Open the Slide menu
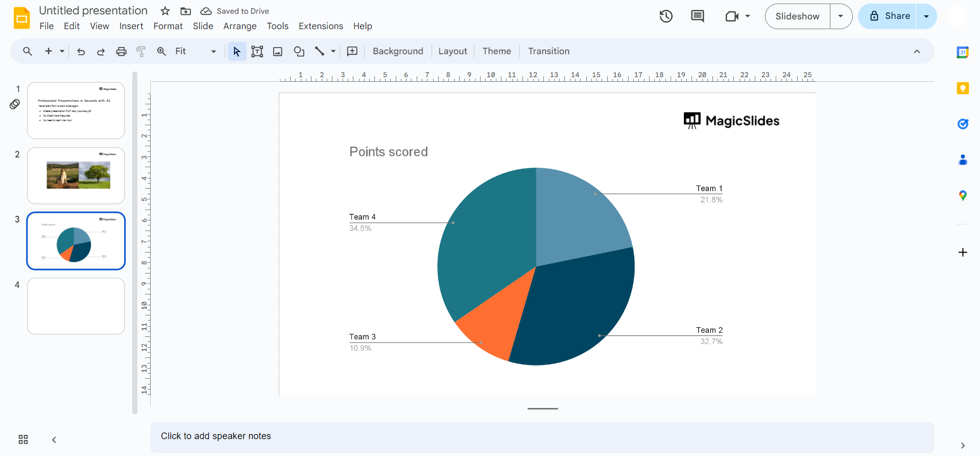The width and height of the screenshot is (980, 456). (x=203, y=26)
